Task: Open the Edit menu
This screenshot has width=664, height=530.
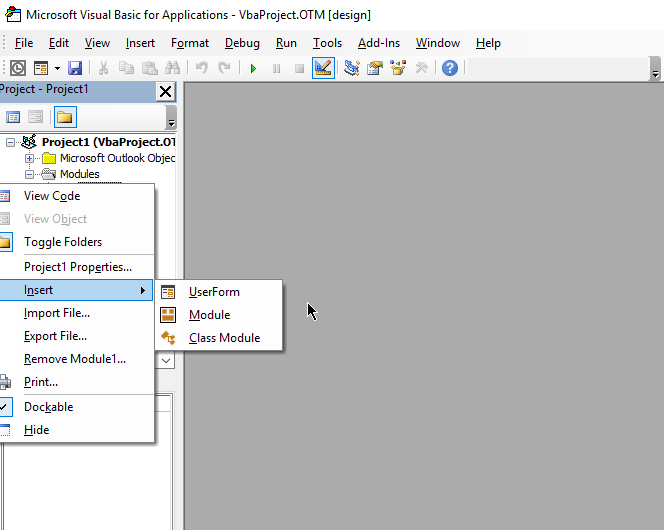Action: click(x=58, y=43)
